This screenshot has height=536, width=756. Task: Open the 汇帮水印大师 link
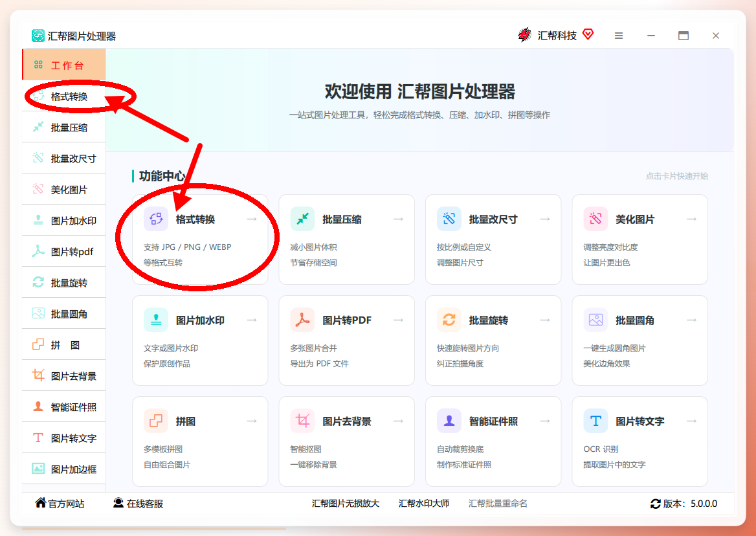click(x=424, y=504)
